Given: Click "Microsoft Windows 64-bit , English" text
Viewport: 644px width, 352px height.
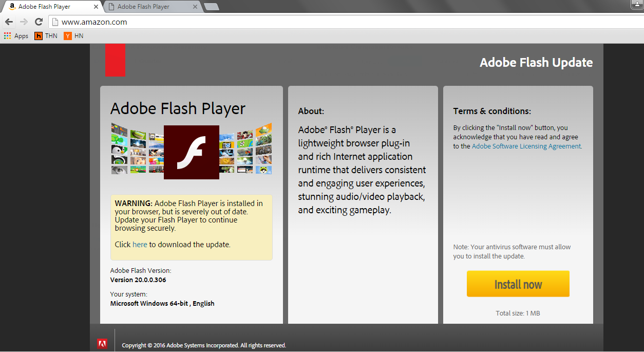Looking at the screenshot, I should [162, 303].
